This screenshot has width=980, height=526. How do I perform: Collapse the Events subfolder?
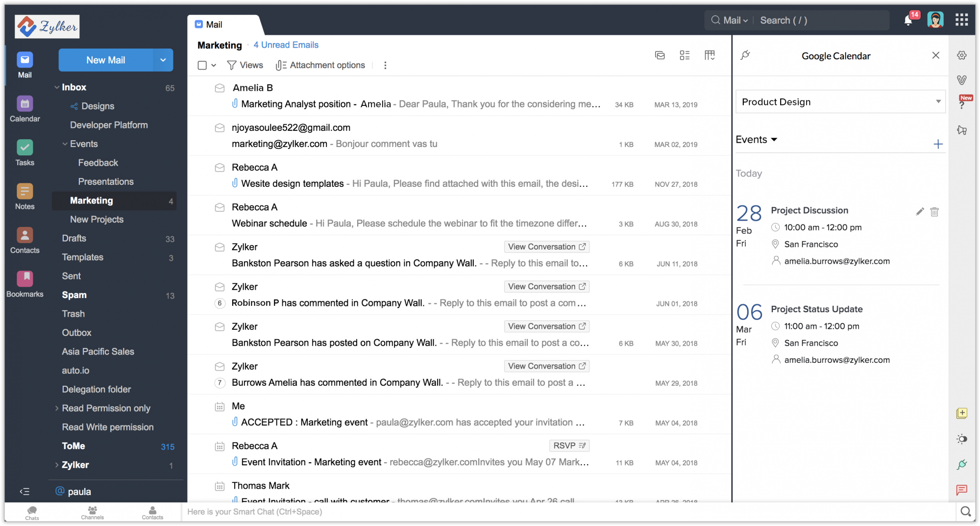65,144
